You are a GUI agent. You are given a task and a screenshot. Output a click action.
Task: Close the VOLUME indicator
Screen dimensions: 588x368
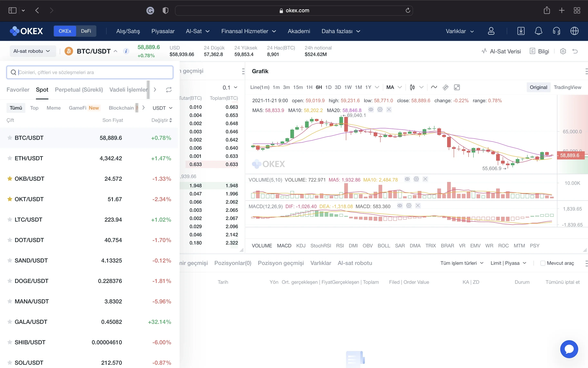click(x=425, y=179)
